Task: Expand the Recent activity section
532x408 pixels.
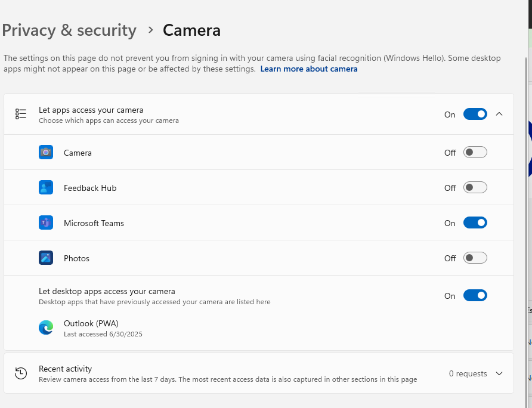Action: point(499,373)
